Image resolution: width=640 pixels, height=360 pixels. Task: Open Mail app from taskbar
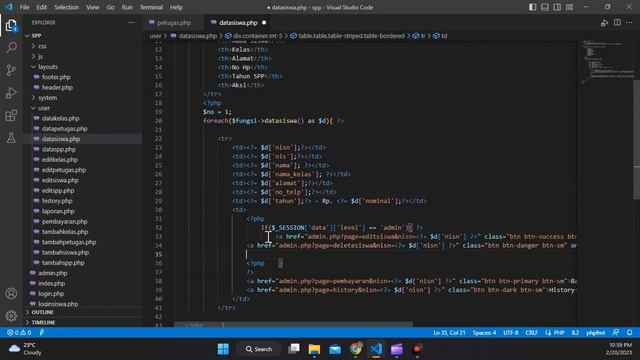click(x=335, y=349)
